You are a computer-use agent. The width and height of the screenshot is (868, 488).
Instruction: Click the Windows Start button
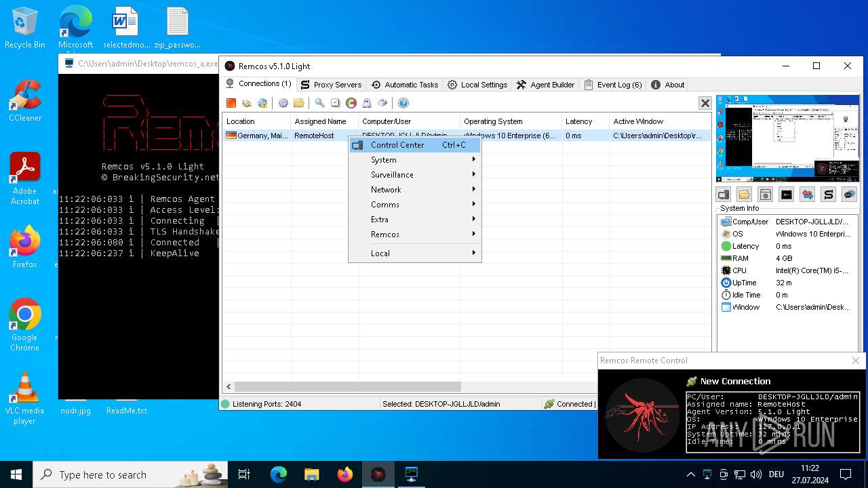click(x=16, y=474)
